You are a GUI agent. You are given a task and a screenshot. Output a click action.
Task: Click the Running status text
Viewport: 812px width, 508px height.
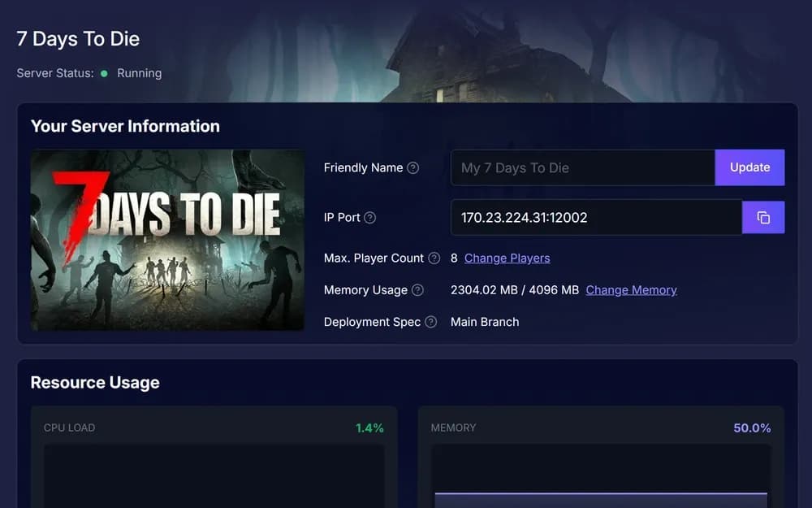(140, 74)
